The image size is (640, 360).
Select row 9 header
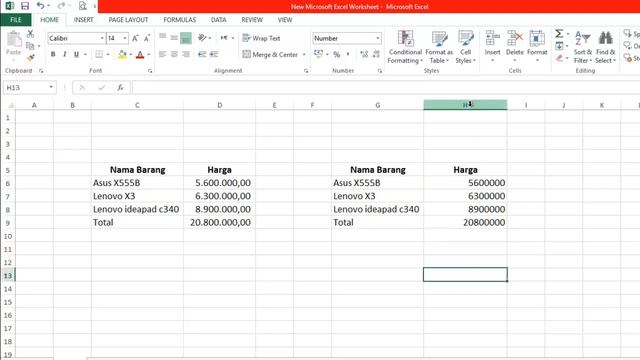coord(8,223)
